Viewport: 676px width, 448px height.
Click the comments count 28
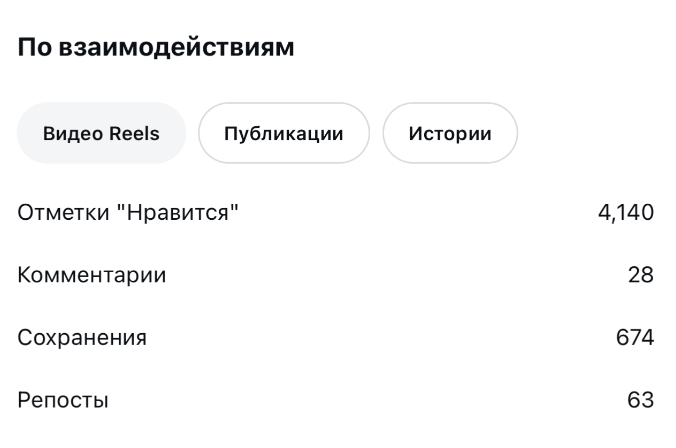coord(640,275)
